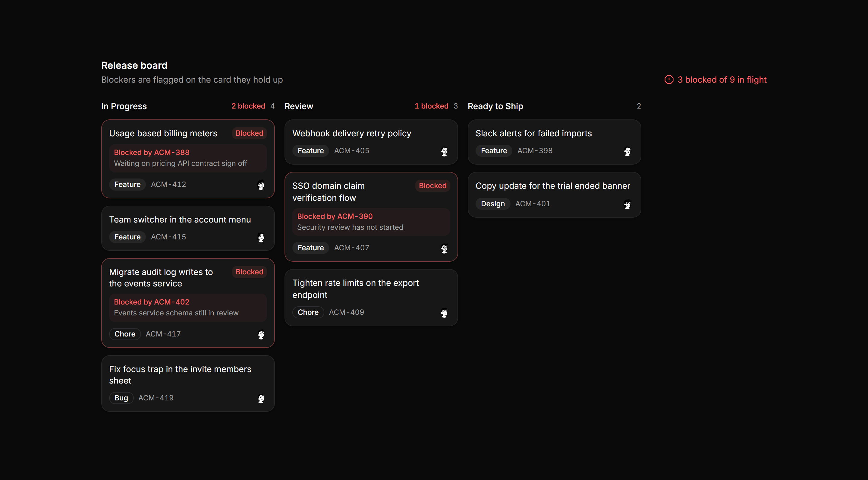Click the assignee avatar on card ACM-401

tap(627, 204)
